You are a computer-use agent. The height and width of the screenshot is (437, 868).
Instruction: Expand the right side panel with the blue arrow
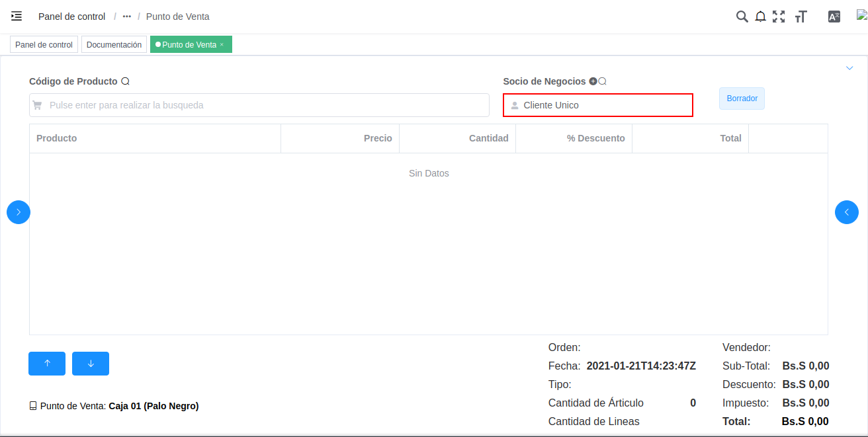pos(847,212)
